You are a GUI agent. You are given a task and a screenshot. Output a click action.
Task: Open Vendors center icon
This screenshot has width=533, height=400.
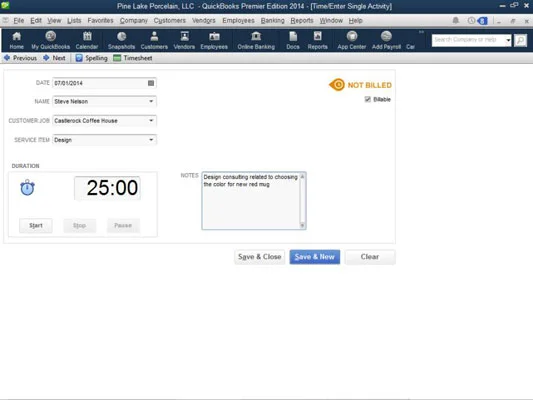[x=184, y=40]
